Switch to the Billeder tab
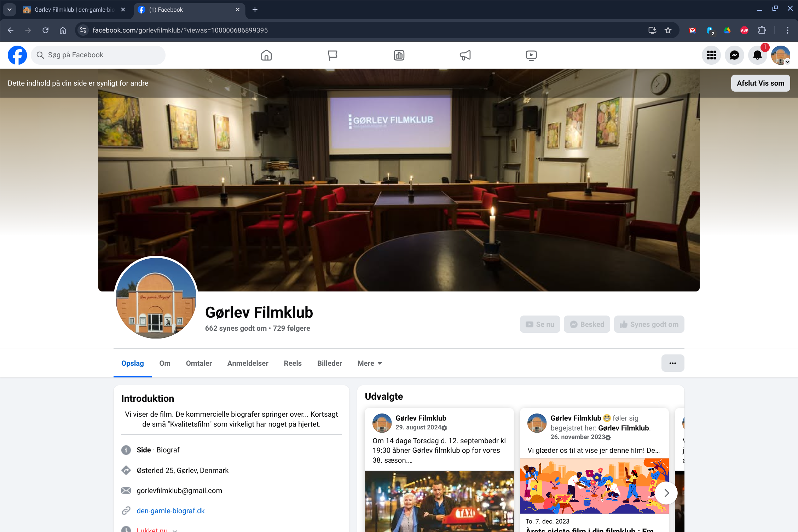The height and width of the screenshot is (532, 798). 329,363
